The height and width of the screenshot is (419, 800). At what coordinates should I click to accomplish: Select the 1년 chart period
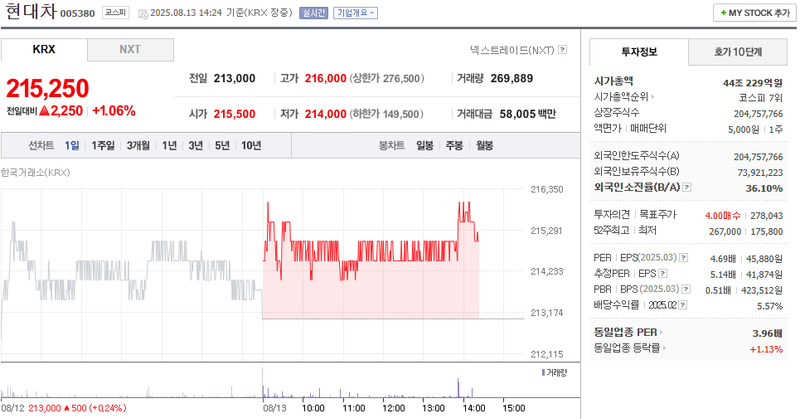point(169,145)
